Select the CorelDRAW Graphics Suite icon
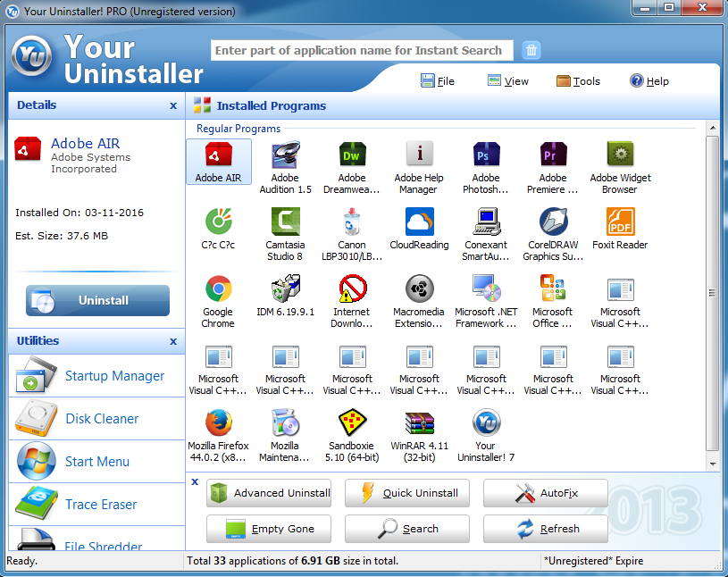The height and width of the screenshot is (577, 728). pos(553,222)
